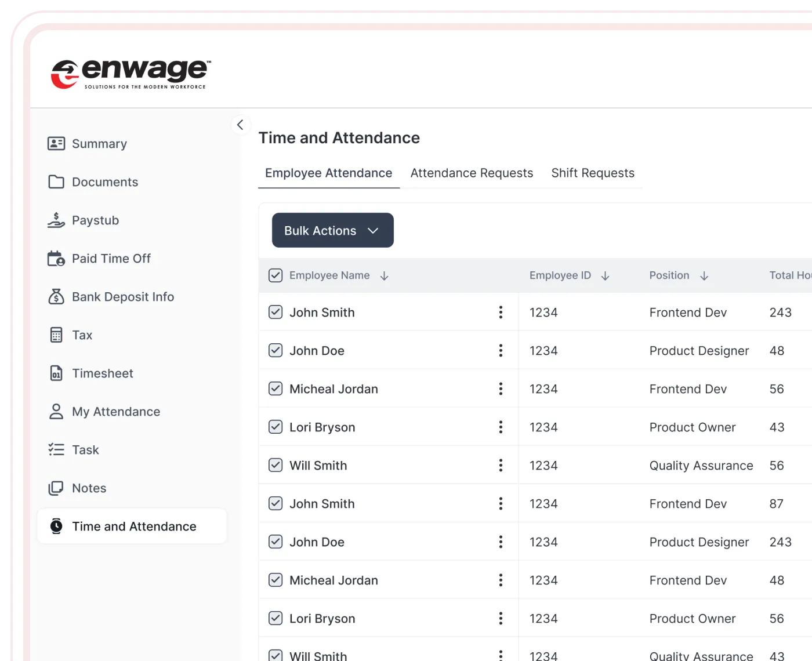Open the three-dot menu for the first Micheal Jordan row
Image resolution: width=812 pixels, height=661 pixels.
tap(501, 389)
